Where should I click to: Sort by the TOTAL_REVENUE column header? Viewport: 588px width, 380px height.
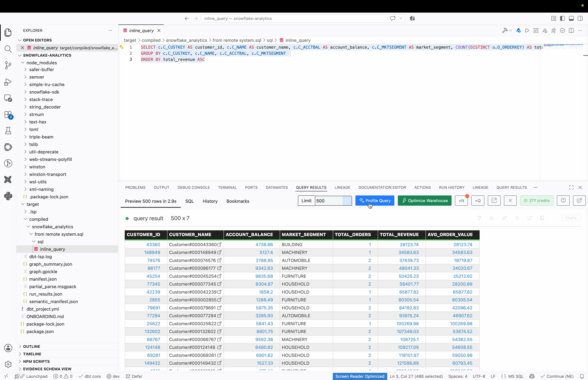pyautogui.click(x=399, y=234)
